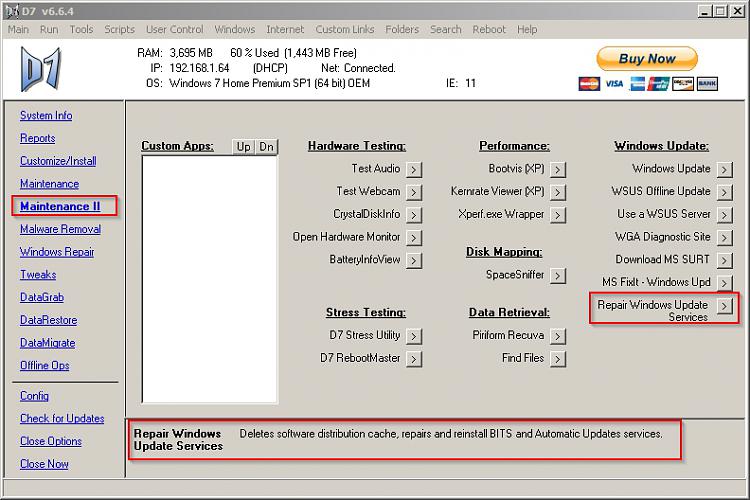Click the Buy Now button
The width and height of the screenshot is (750, 500).
tap(647, 59)
